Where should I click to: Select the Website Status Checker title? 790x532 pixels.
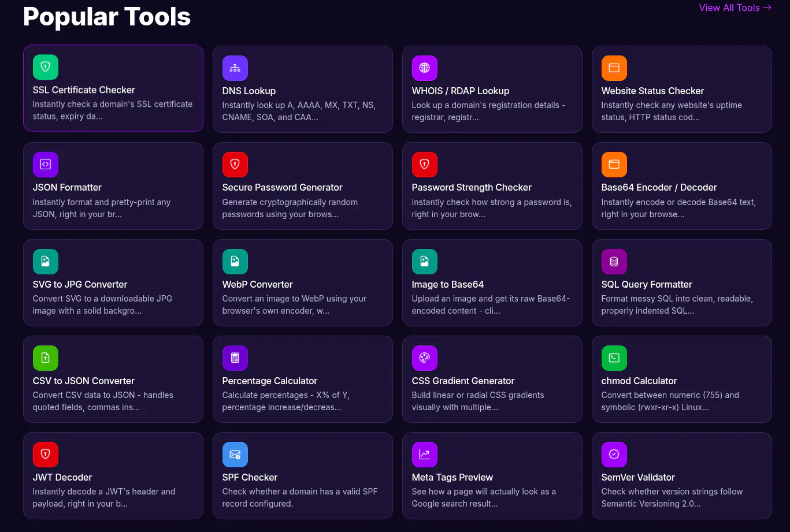pyautogui.click(x=652, y=91)
